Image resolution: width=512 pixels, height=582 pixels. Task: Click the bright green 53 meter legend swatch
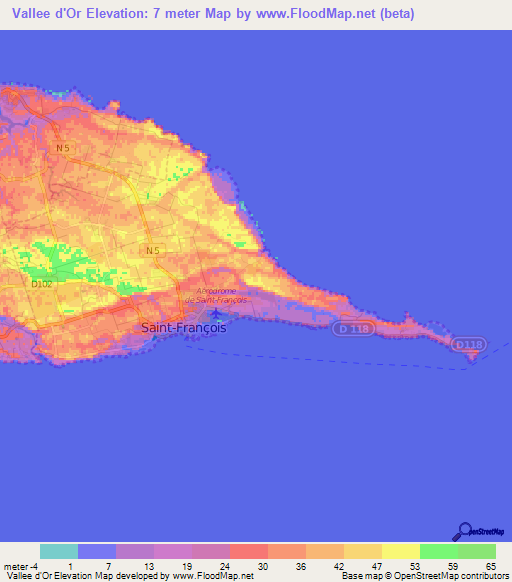[x=439, y=552]
